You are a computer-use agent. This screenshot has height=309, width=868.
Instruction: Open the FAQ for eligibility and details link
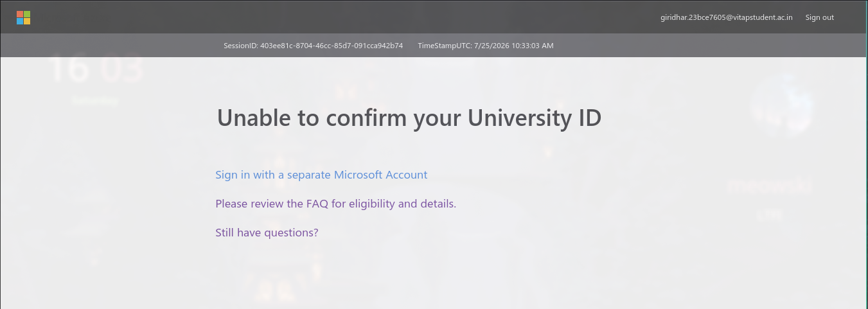click(x=335, y=204)
